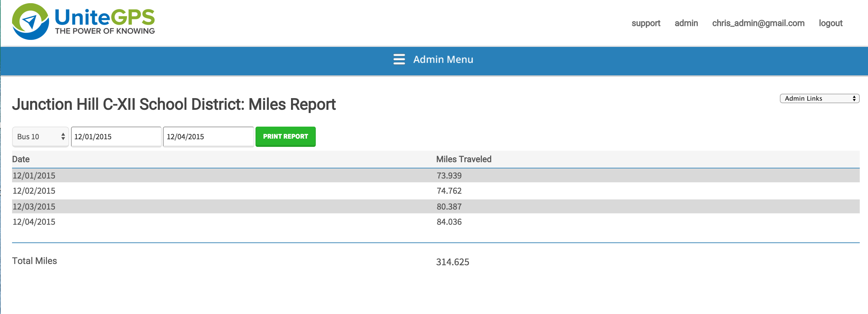
Task: Click the Date column header
Action: pyautogui.click(x=21, y=159)
